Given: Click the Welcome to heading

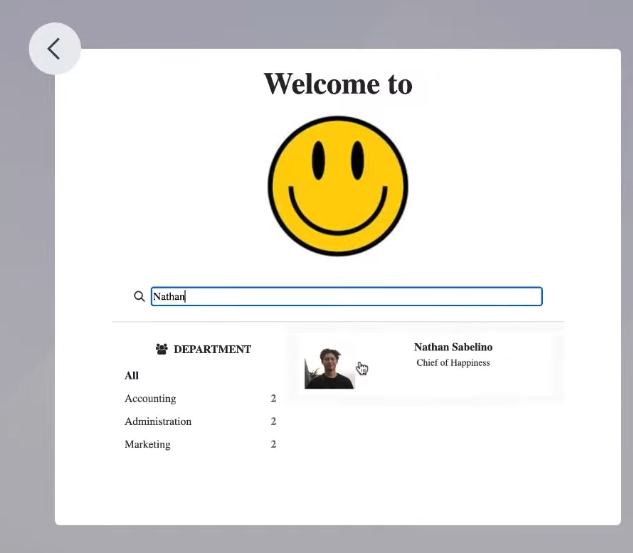Looking at the screenshot, I should tap(338, 84).
